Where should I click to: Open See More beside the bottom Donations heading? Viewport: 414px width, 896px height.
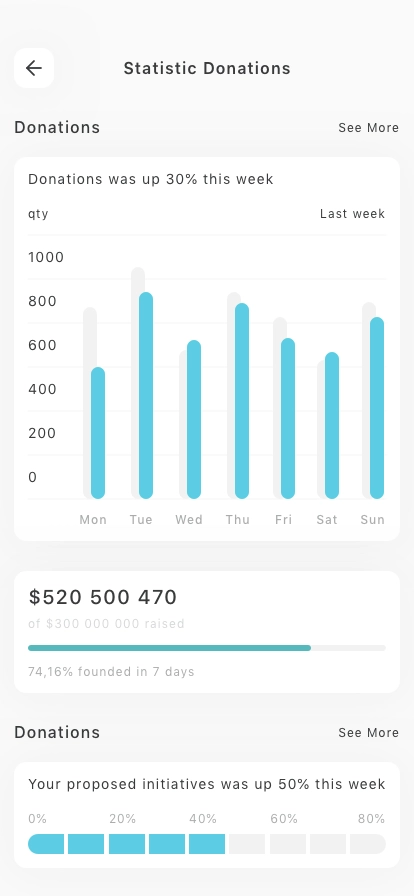[368, 733]
